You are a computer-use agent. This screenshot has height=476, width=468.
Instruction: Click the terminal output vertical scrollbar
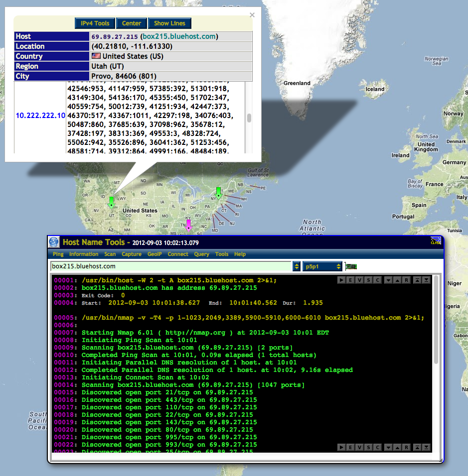tap(436, 320)
